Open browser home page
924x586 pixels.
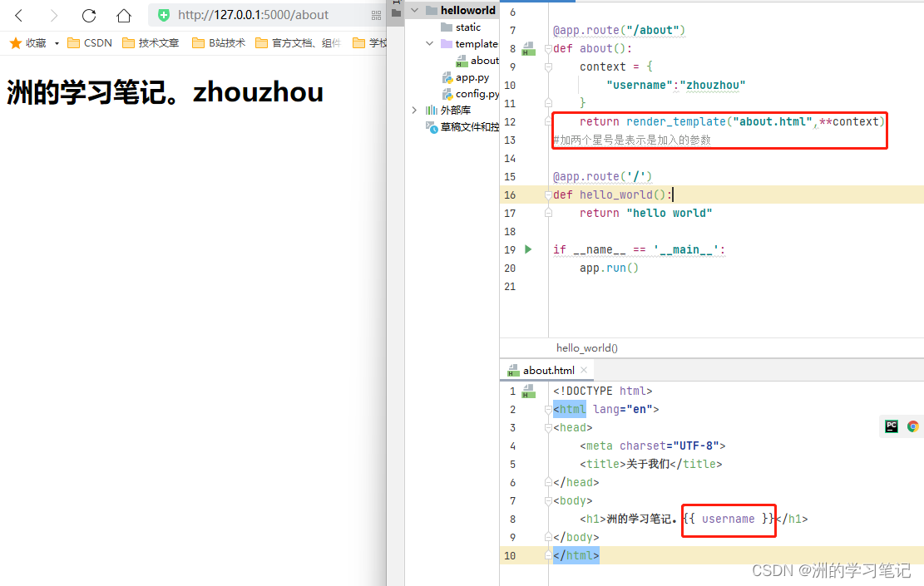[x=124, y=15]
